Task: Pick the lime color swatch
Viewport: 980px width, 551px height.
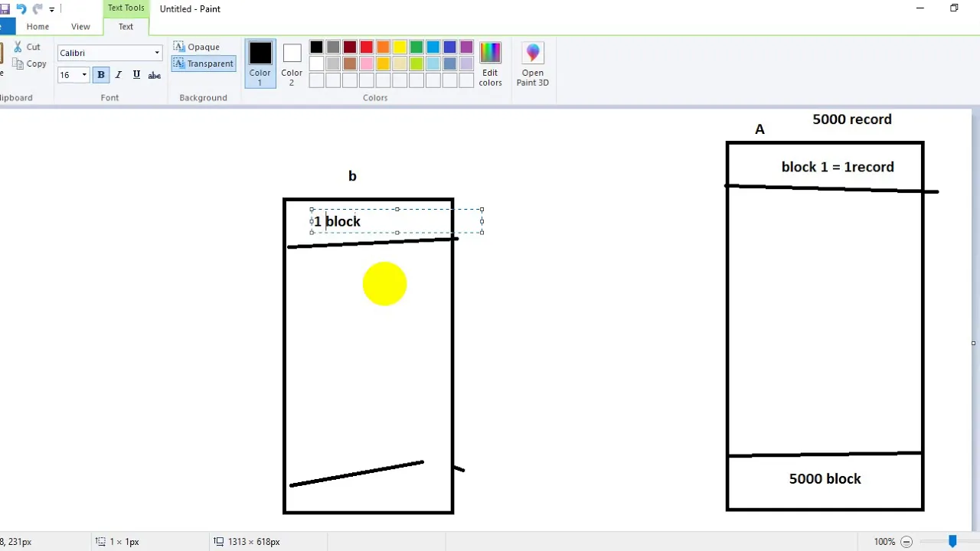Action: click(x=416, y=64)
